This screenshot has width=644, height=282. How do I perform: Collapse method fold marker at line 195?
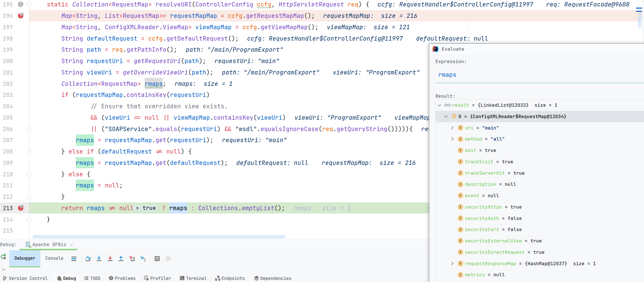(29, 4)
